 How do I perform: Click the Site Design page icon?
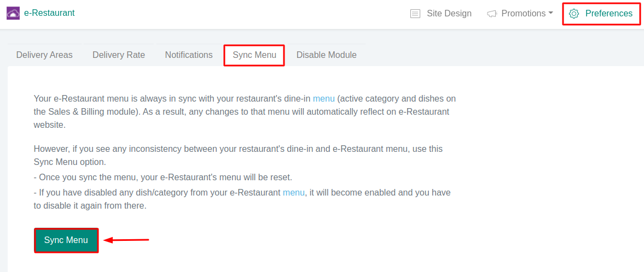pos(415,14)
